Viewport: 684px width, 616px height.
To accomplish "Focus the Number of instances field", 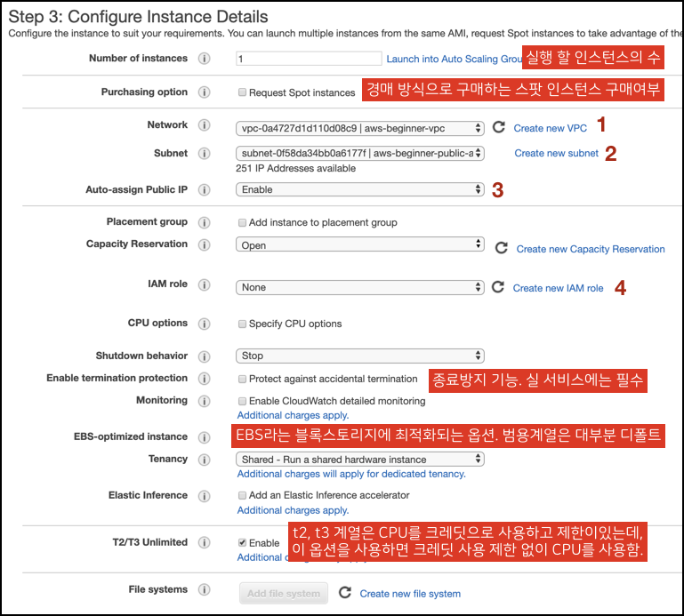I will (x=309, y=59).
